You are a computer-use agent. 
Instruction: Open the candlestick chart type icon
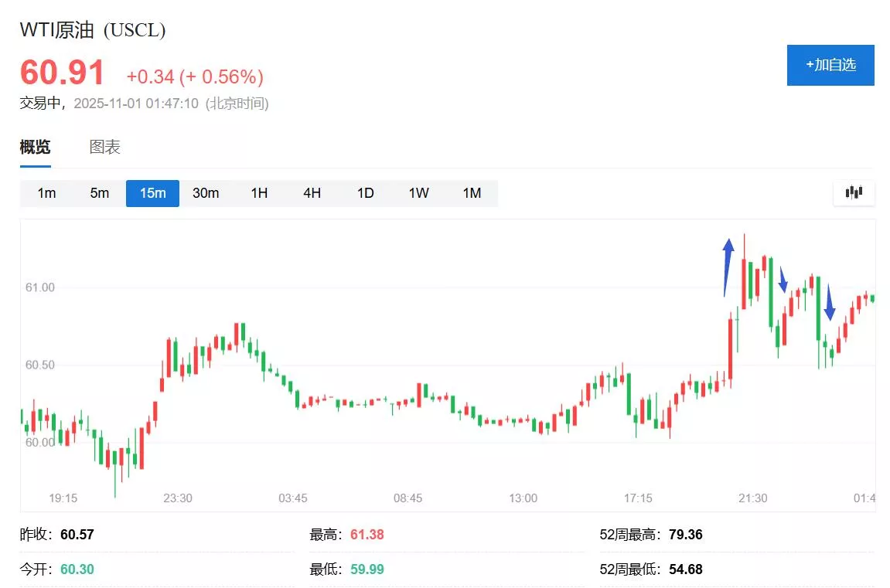tap(854, 192)
